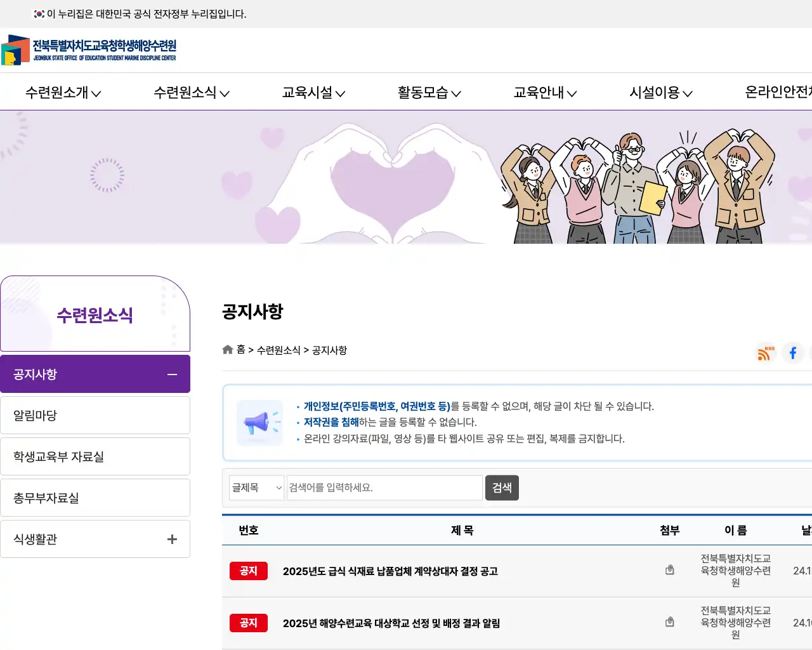
Task: Open notice 2025년 해양수련교육 대상학교 선정 및 배정 결과 알림
Action: coord(391,623)
